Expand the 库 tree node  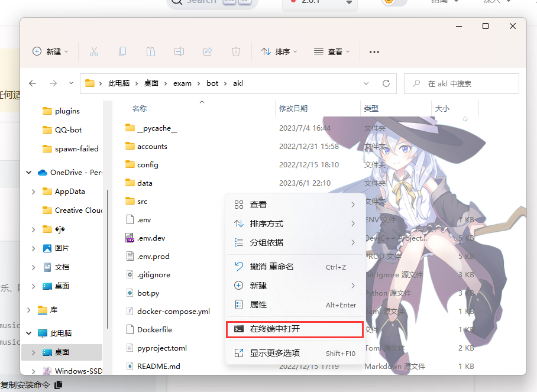click(29, 310)
